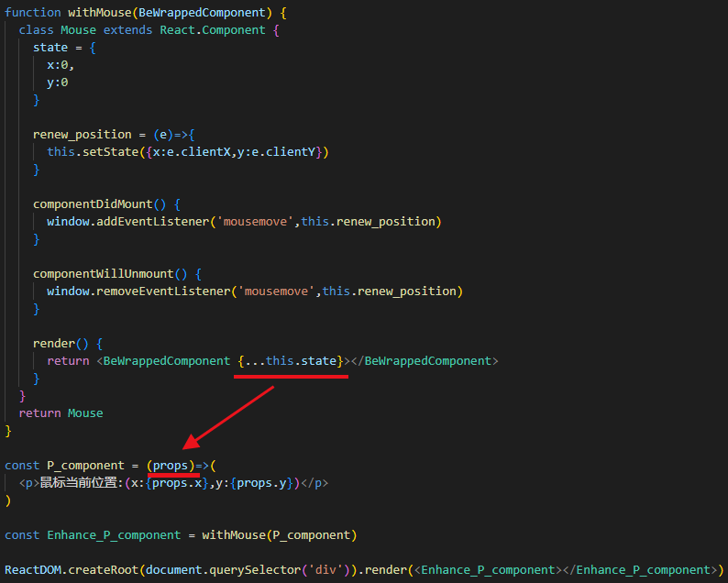Click the 'withMouse(P_component)' call expression
The width and height of the screenshot is (728, 583).
coord(280,535)
